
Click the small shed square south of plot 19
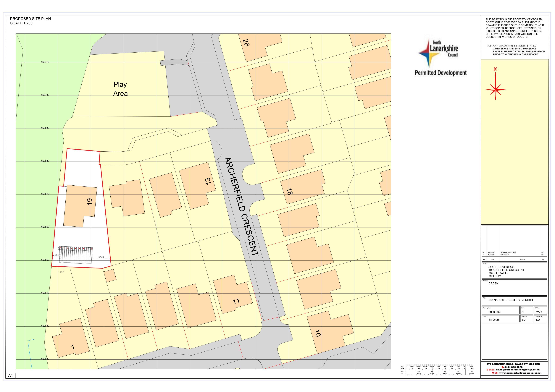click(110, 276)
